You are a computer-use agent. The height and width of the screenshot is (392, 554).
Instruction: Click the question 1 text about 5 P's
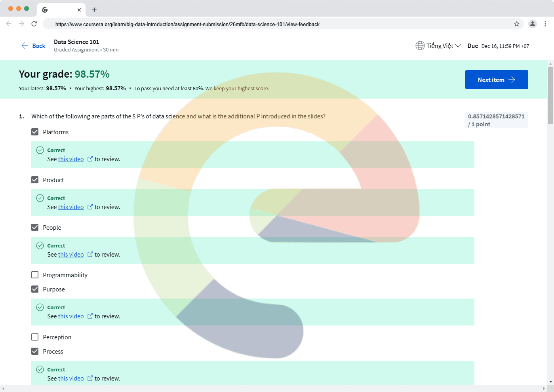point(178,116)
